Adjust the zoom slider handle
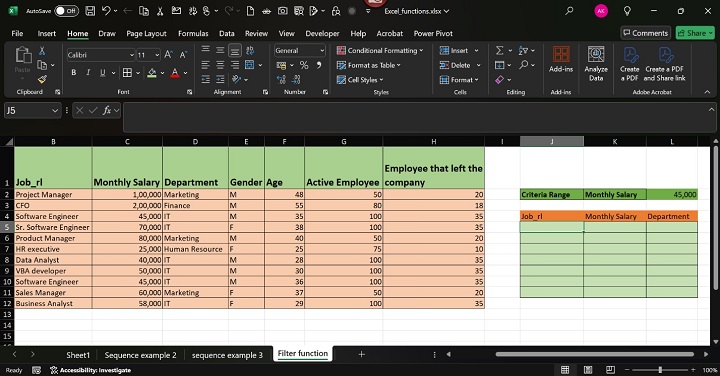Screen dimensions: 720x376 click(660, 370)
